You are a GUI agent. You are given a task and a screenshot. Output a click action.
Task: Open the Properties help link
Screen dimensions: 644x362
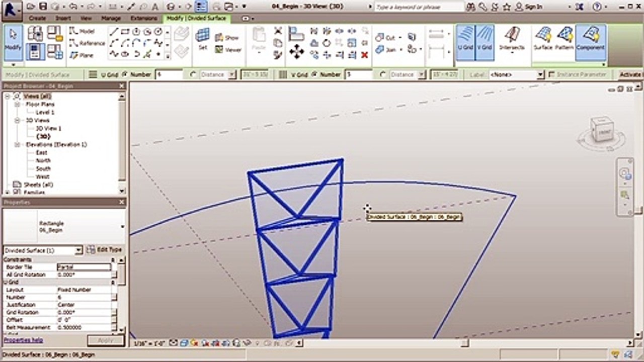(24, 340)
